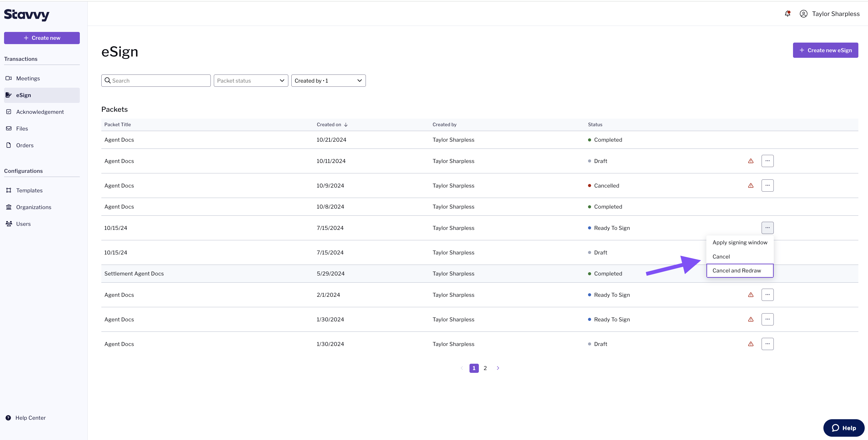The height and width of the screenshot is (440, 868).
Task: Expand Packet status dropdown
Action: 251,81
